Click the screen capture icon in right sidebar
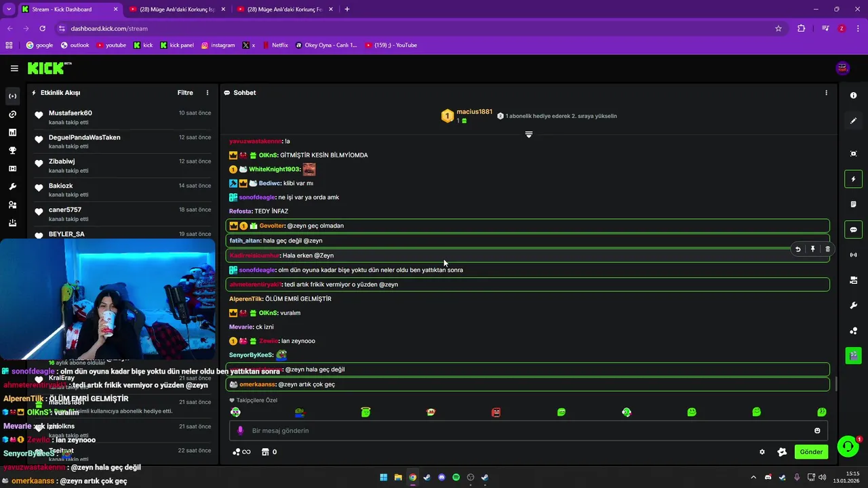868x488 pixels. click(854, 154)
